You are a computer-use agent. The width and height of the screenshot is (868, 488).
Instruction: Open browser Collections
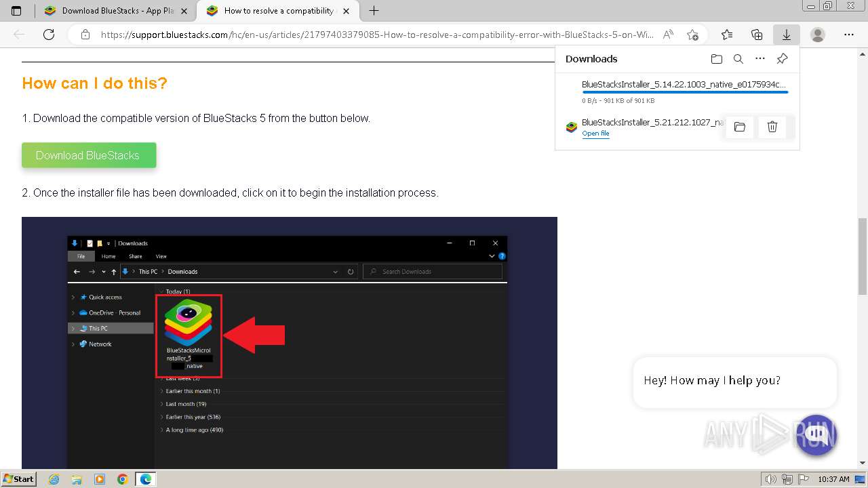757,35
